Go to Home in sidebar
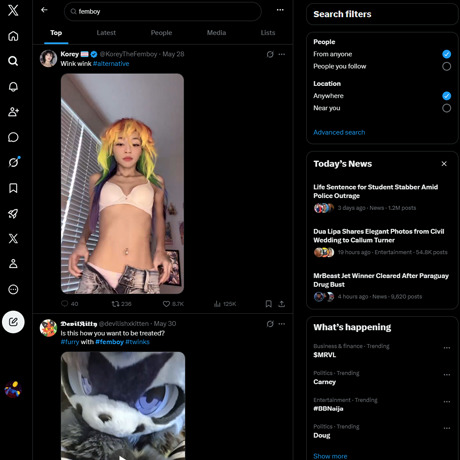 [x=13, y=36]
